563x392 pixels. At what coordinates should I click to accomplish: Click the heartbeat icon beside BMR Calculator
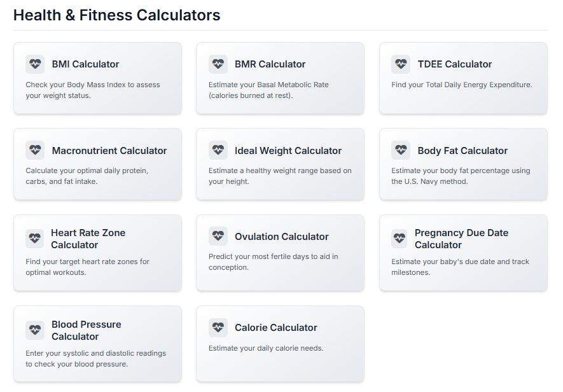(x=218, y=64)
